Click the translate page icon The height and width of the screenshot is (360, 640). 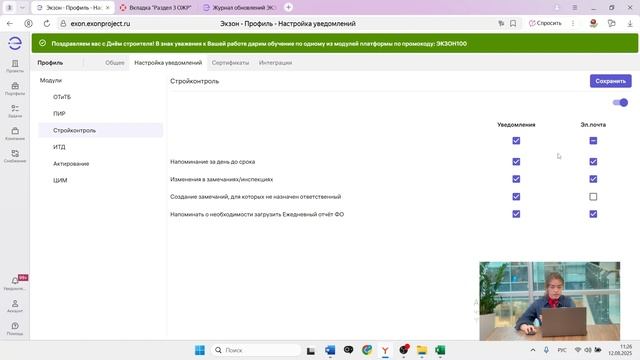coord(501,24)
